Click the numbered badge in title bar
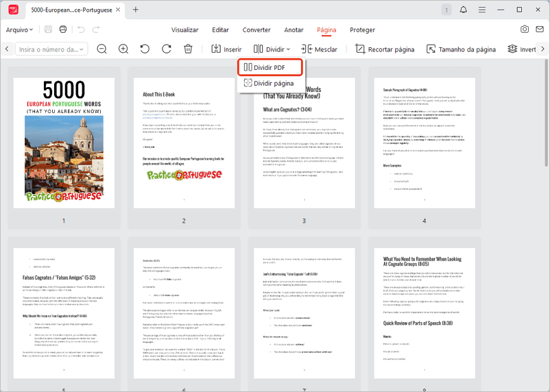 click(x=446, y=10)
